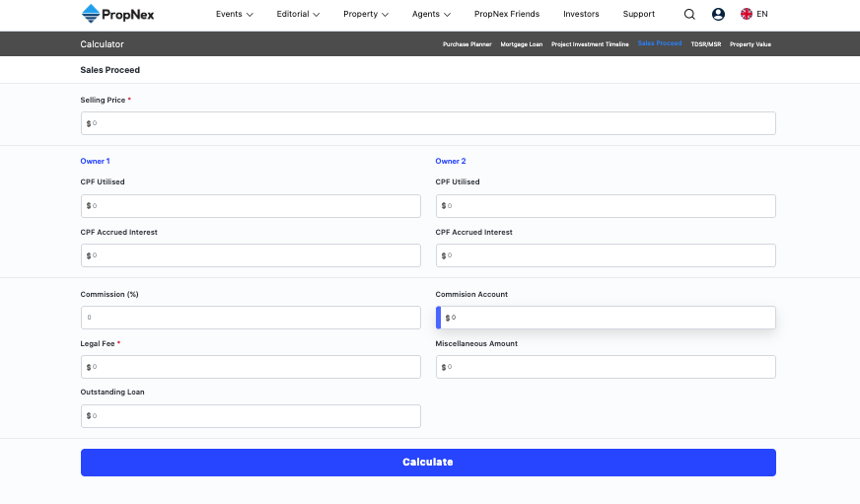Switch to Mortgage Loan calculator tab
Viewport: 860px width, 504px height.
521,44
